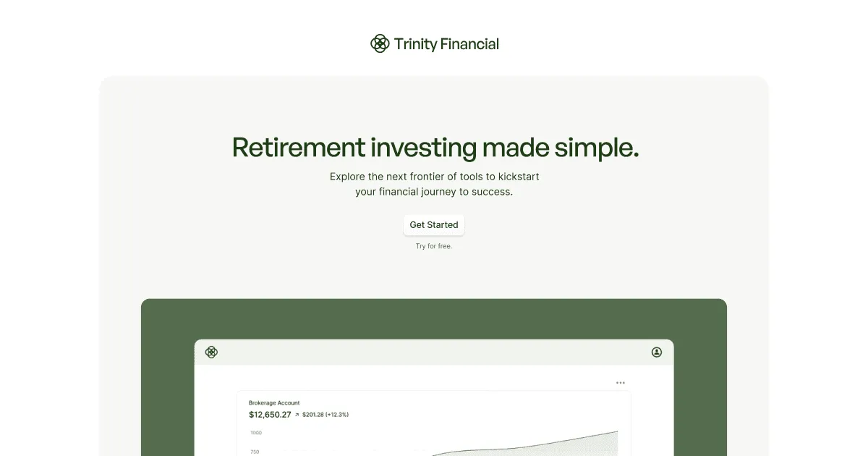
Task: Click the 750 axis label on chart
Action: [x=255, y=452]
